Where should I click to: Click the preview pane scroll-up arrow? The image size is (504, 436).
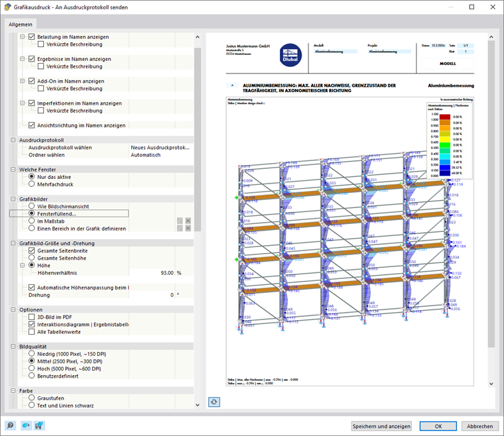491,37
